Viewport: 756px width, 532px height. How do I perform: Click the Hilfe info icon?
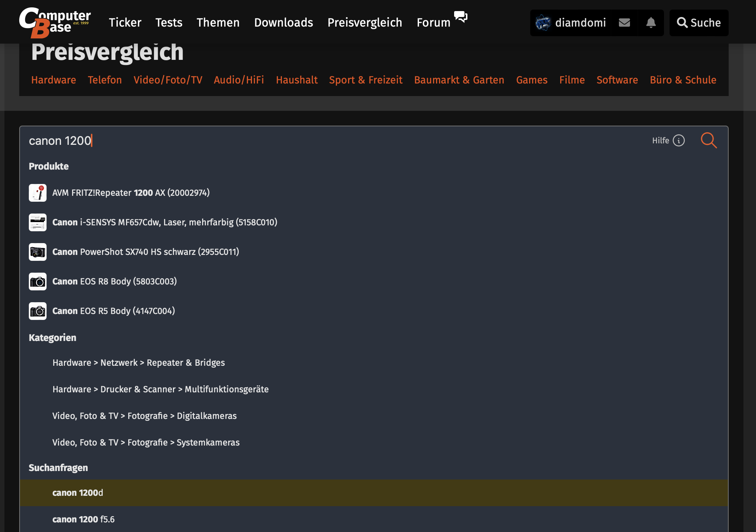tap(678, 140)
